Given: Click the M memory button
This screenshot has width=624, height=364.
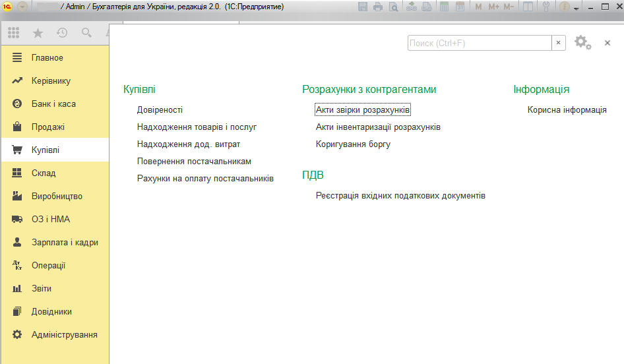Looking at the screenshot, I should pyautogui.click(x=478, y=7).
